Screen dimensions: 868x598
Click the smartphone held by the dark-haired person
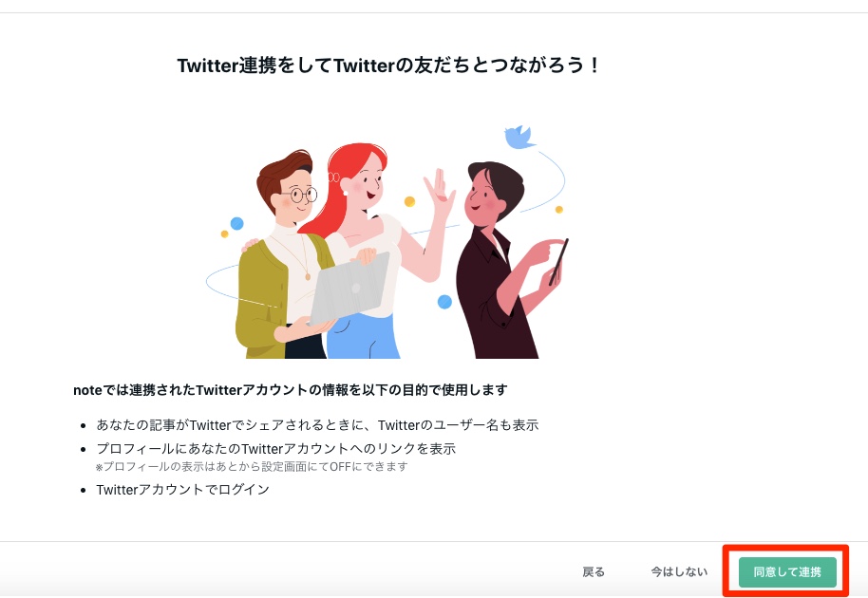click(558, 262)
